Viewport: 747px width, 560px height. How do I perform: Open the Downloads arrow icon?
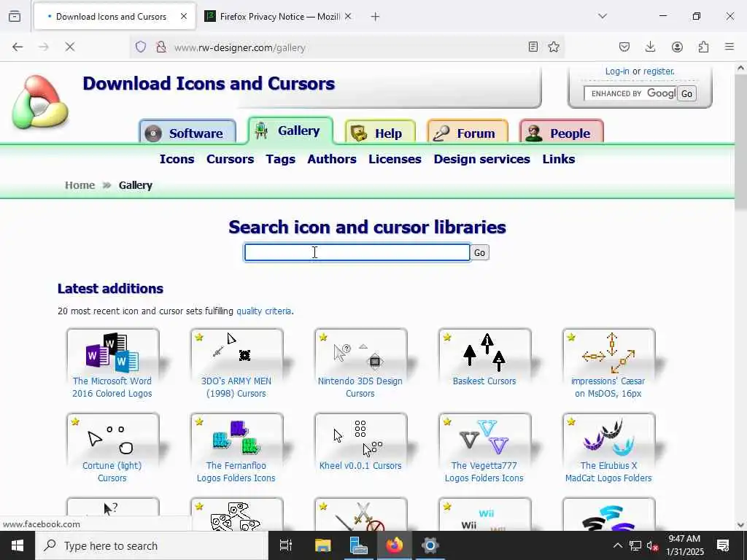(650, 47)
